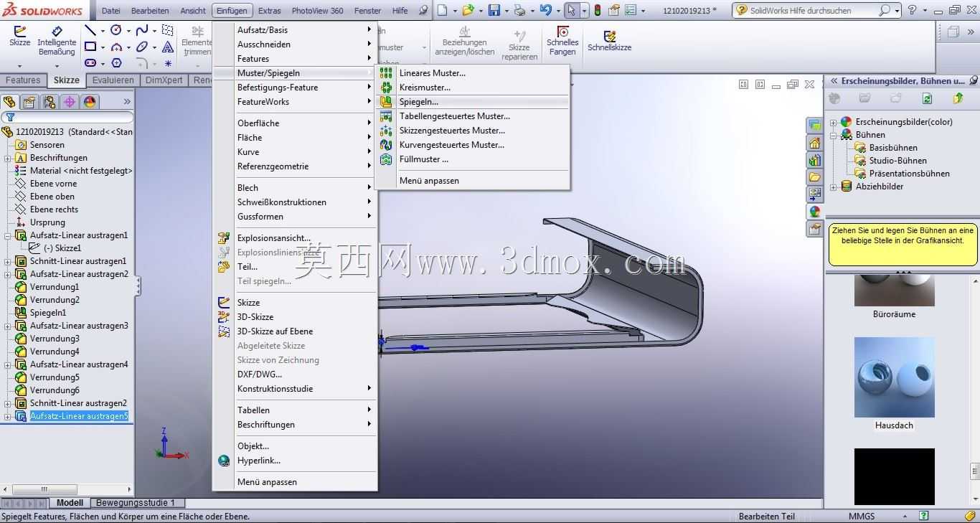This screenshot has width=980, height=523.
Task: Expand more left panel tabs chevron
Action: click(x=127, y=102)
